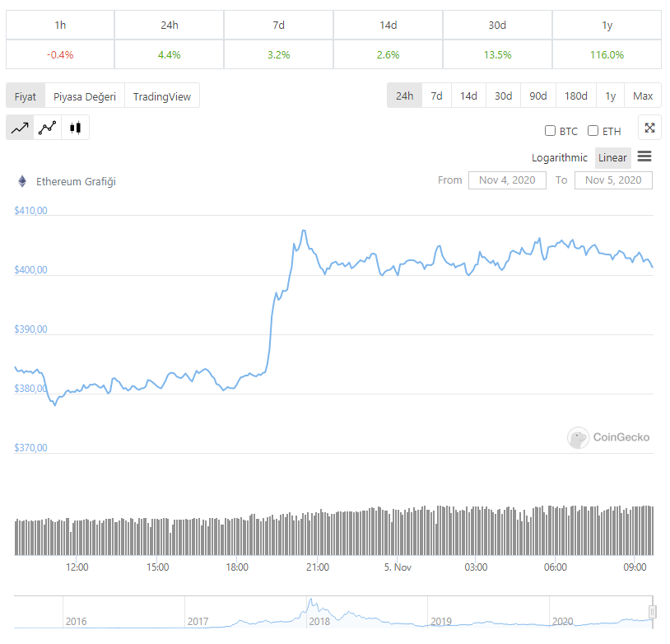Open the From date field

click(x=507, y=180)
